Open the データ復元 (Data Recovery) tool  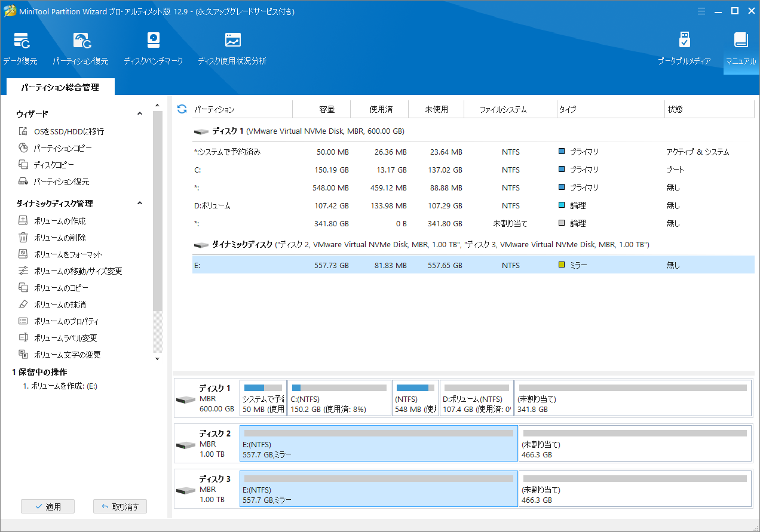(x=21, y=48)
